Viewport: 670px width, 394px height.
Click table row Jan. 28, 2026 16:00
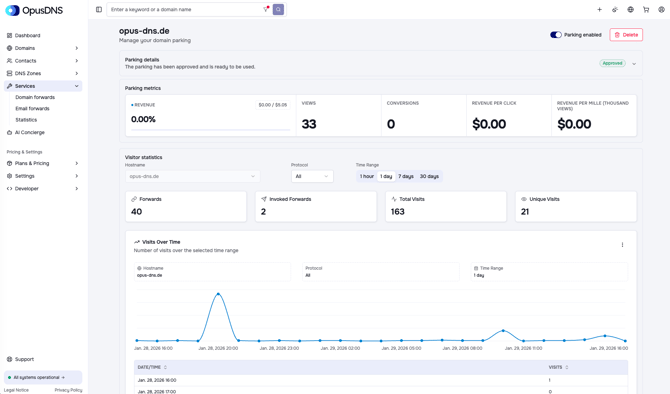pos(381,380)
